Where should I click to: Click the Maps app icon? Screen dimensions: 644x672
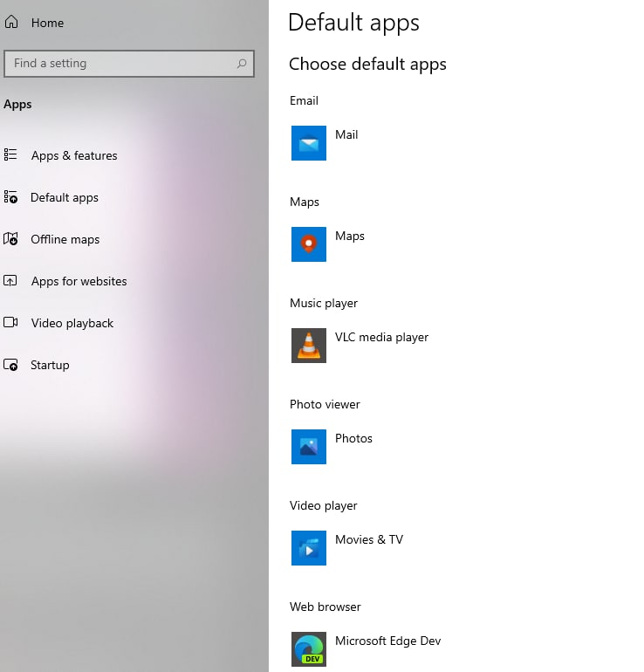pyautogui.click(x=309, y=244)
